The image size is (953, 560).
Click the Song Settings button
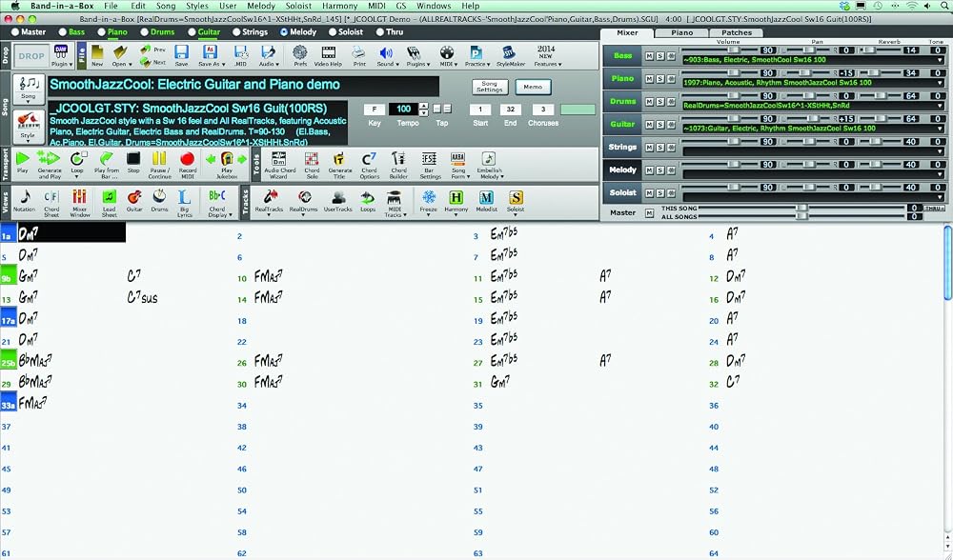[489, 87]
